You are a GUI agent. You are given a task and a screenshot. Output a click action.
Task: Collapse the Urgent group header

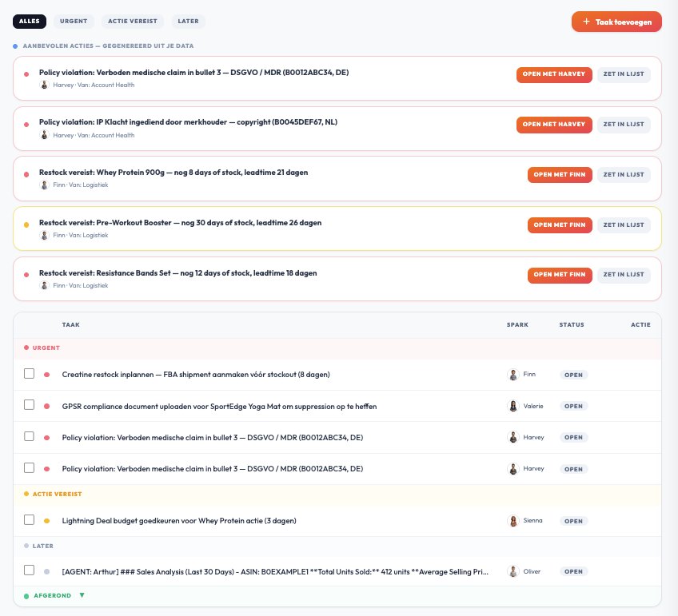[x=46, y=348]
